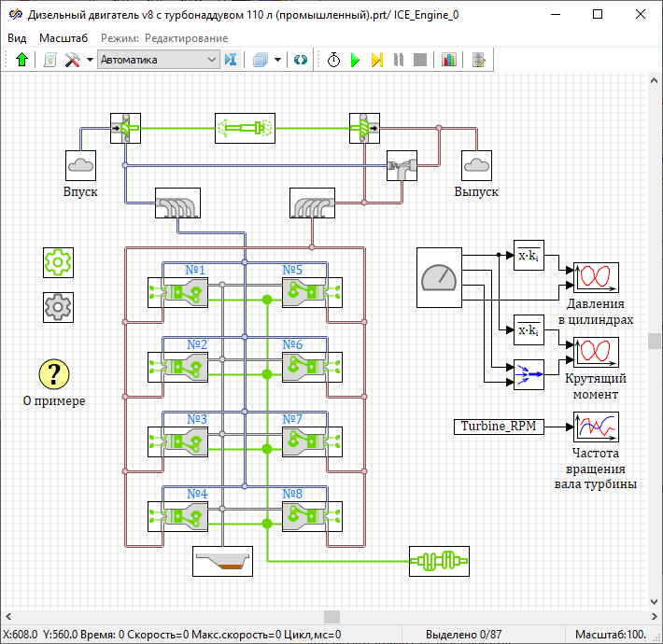Click the horizontal scrollbar thumb
The height and width of the screenshot is (644, 663).
331,617
